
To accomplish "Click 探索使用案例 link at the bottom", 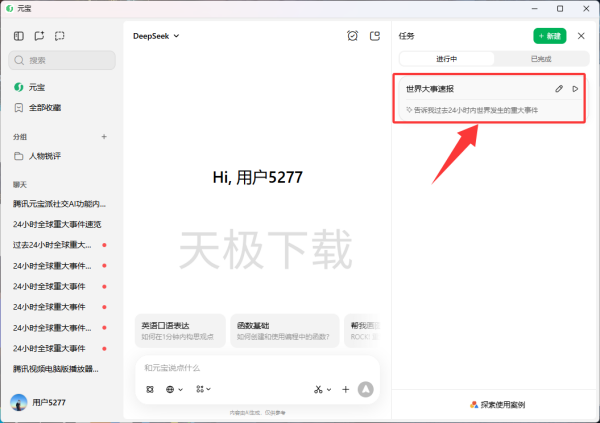I will 496,405.
